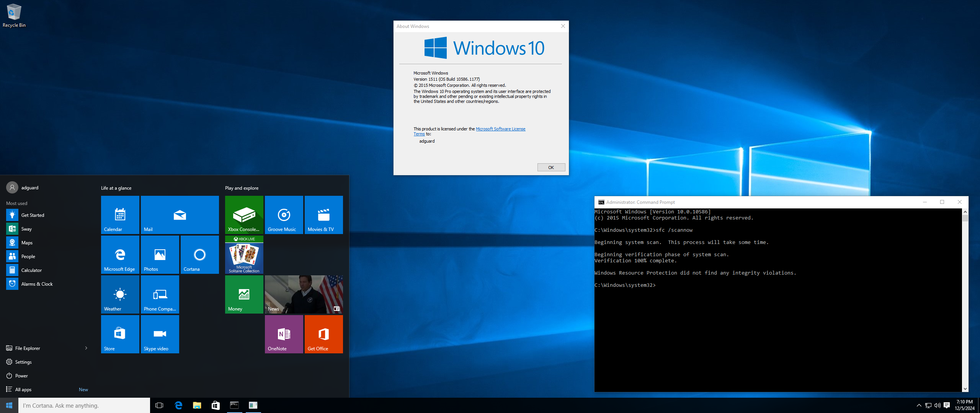Open Microsoft Solitaire Collection tile
Screen dimensions: 980x413
[x=244, y=255]
